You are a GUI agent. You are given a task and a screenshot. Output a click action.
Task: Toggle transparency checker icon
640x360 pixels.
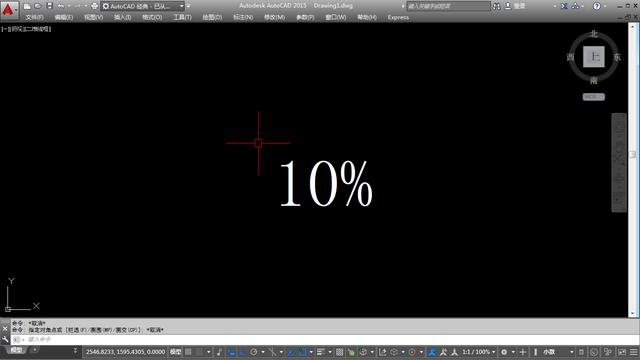pos(339,352)
